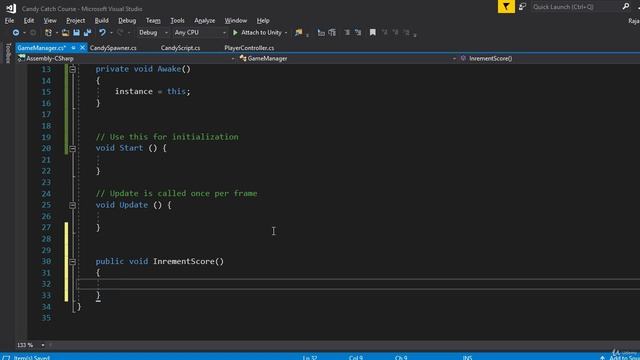The width and height of the screenshot is (640, 360).
Task: Pin the GameManager.cs tab
Action: [x=73, y=48]
